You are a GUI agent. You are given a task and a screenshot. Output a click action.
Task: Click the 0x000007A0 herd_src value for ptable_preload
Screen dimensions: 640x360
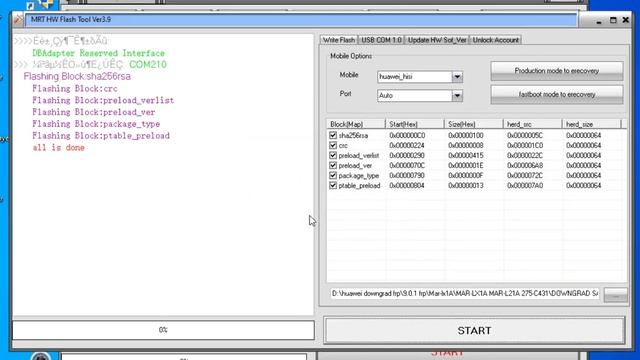(525, 186)
